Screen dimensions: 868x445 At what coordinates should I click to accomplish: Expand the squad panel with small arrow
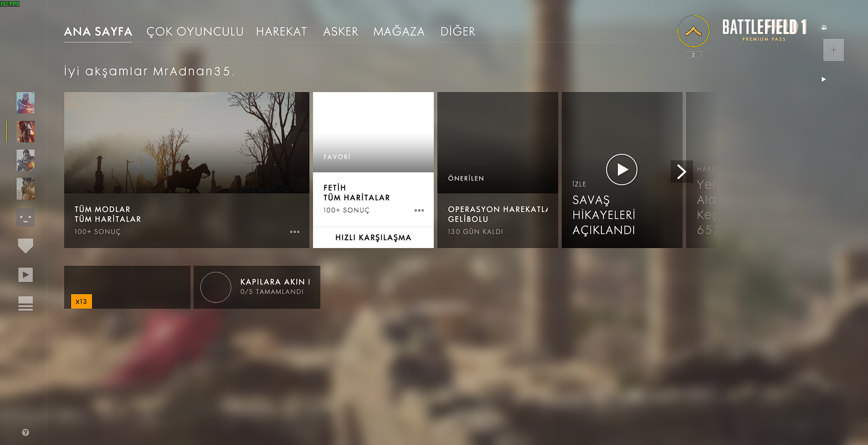[x=823, y=79]
